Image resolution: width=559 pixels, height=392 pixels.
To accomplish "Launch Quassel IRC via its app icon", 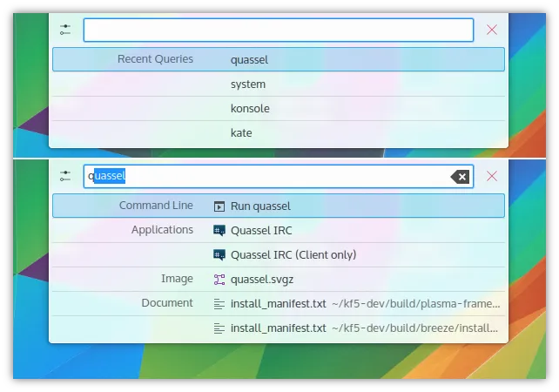I will click(219, 231).
